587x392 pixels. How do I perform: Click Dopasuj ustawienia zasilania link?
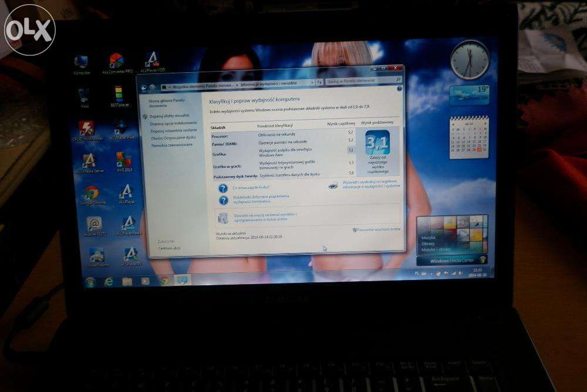(x=173, y=131)
